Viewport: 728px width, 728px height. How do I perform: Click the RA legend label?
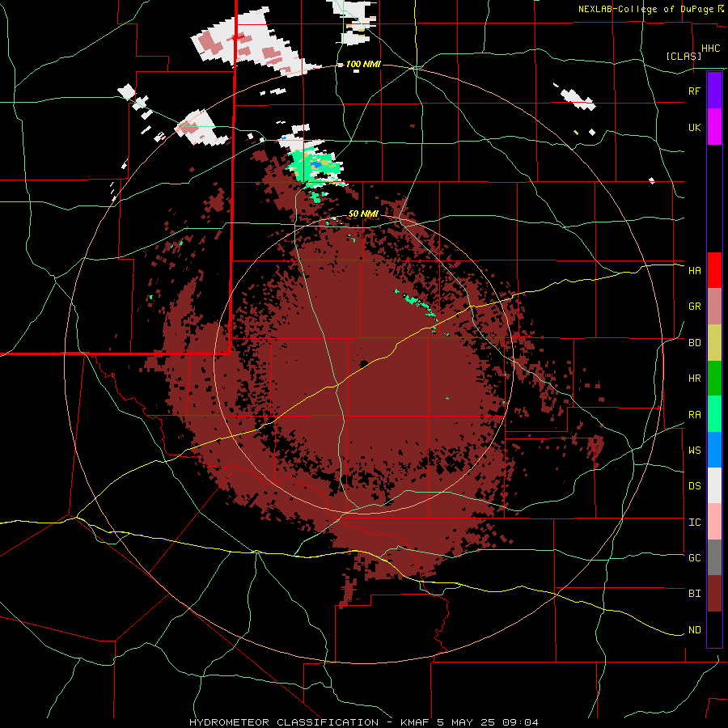(694, 415)
